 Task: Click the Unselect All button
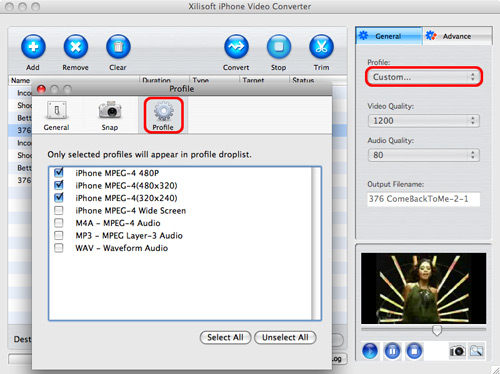pos(285,338)
